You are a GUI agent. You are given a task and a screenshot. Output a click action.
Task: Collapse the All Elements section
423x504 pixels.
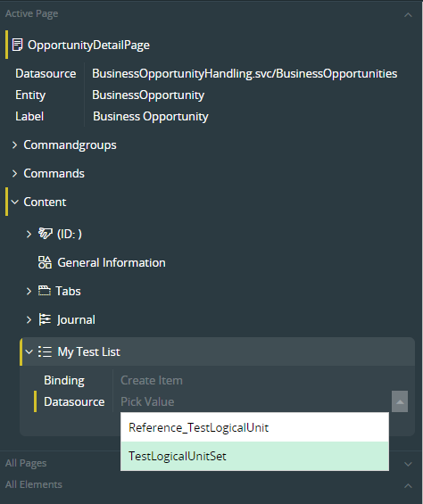408,485
